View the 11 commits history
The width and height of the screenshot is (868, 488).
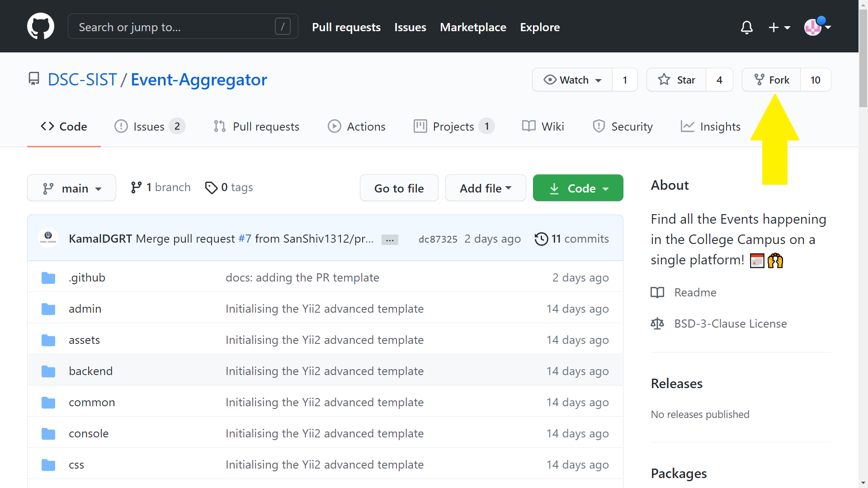(572, 239)
